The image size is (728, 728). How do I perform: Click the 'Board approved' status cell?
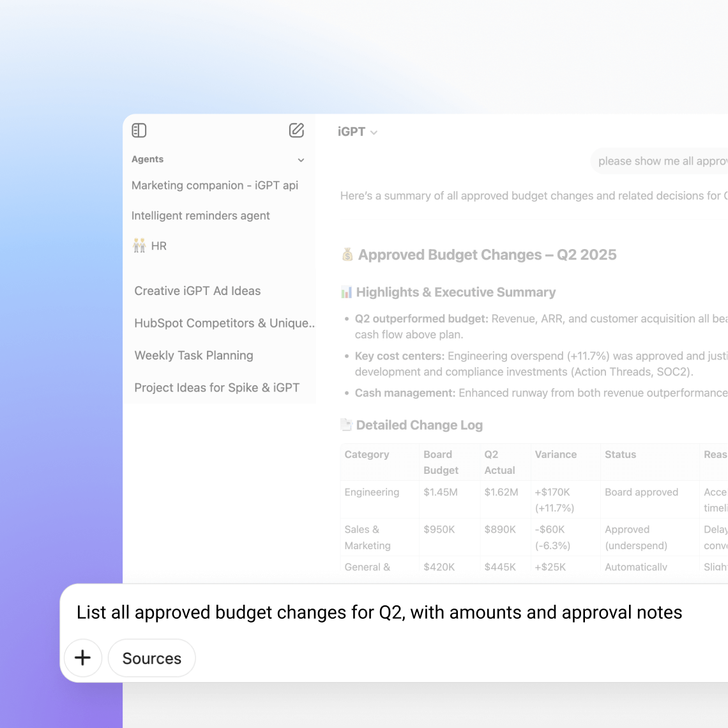[x=641, y=492]
